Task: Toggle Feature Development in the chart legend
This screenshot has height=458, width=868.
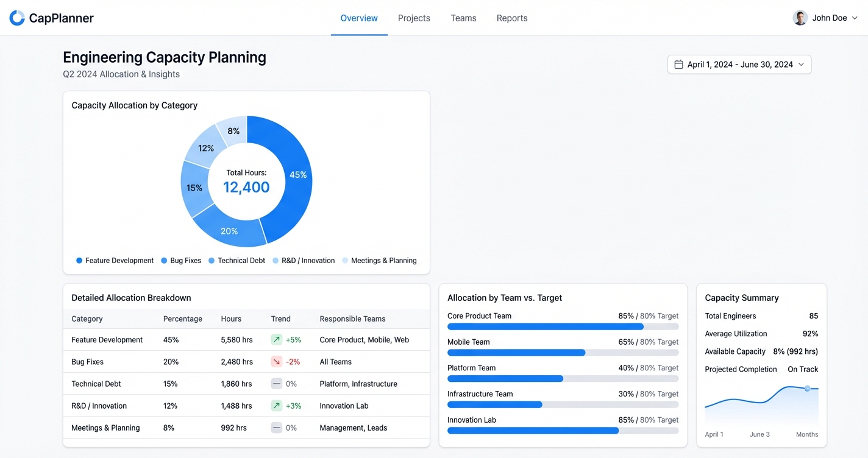Action: [x=115, y=260]
